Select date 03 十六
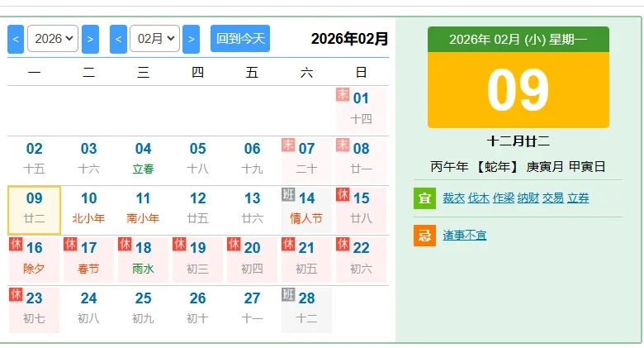 (x=88, y=160)
